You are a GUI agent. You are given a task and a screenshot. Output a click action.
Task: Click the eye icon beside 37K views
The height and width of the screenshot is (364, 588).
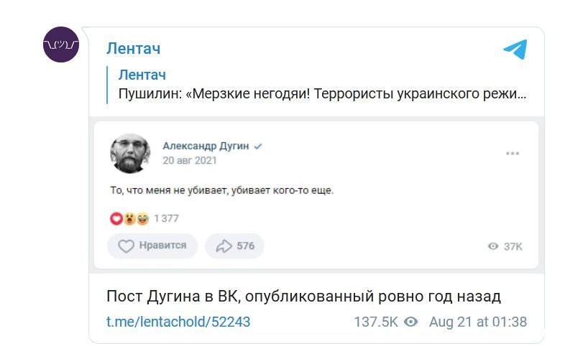pos(493,246)
